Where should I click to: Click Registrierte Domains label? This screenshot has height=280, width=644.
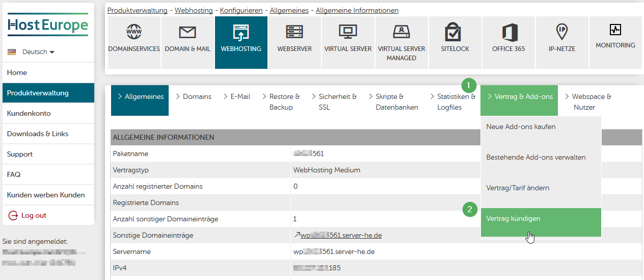(146, 202)
